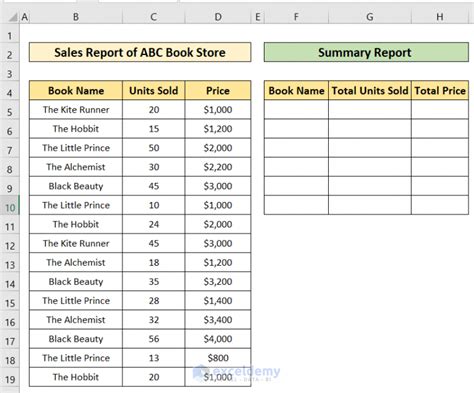Image resolution: width=474 pixels, height=393 pixels.
Task: Click the Select All corner triangle
Action: point(13,17)
